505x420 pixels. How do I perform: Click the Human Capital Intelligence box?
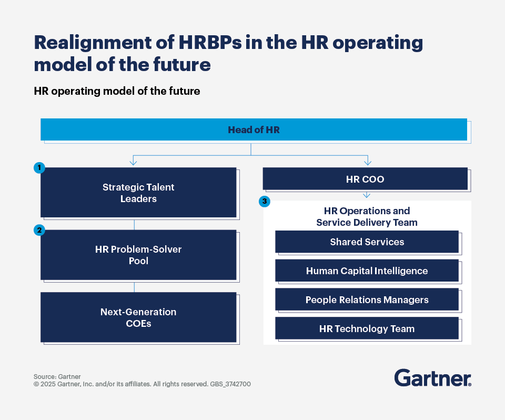[x=367, y=271]
